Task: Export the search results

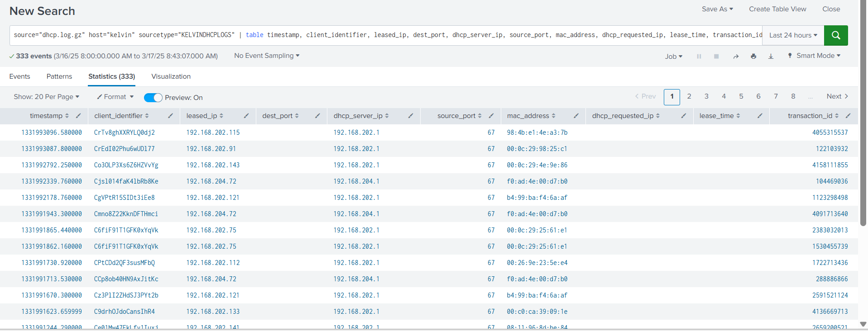Action: coord(771,57)
